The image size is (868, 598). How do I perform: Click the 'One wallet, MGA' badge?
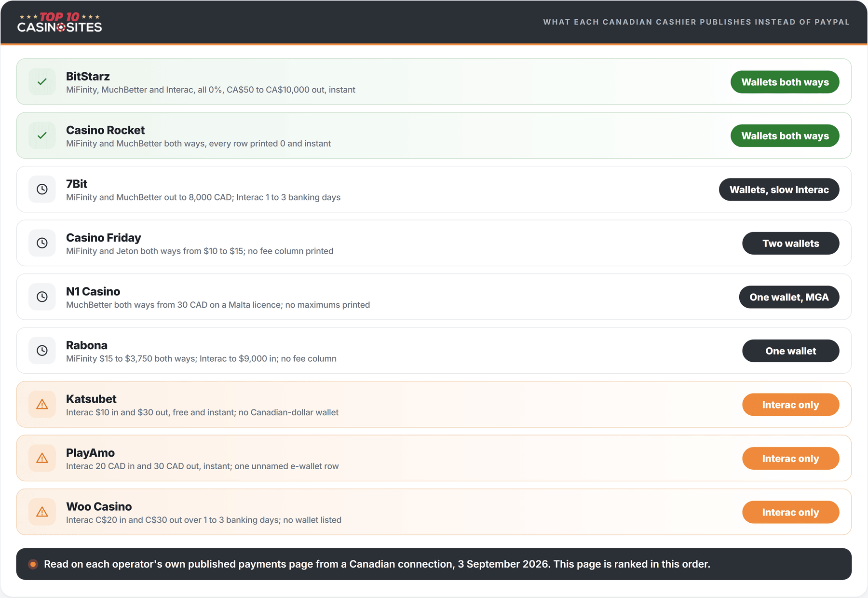click(789, 297)
